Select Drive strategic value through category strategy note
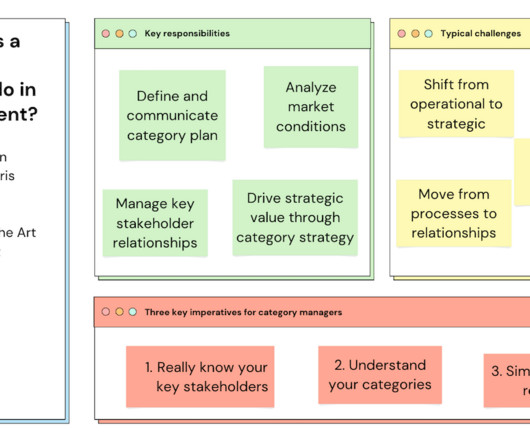The height and width of the screenshot is (442, 530). click(x=295, y=218)
